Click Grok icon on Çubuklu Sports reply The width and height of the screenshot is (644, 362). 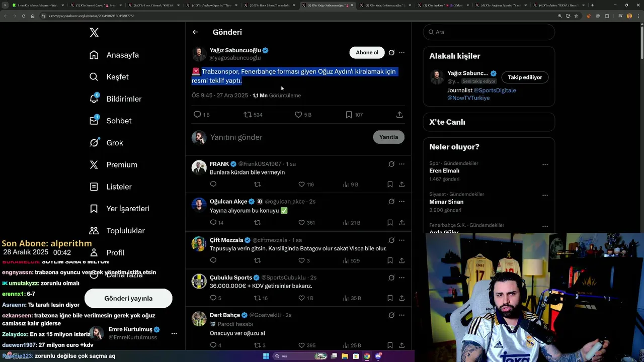(x=391, y=278)
